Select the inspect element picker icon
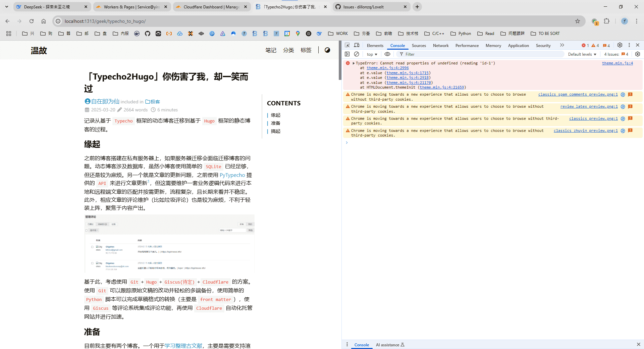This screenshot has height=349, width=644. pos(347,45)
